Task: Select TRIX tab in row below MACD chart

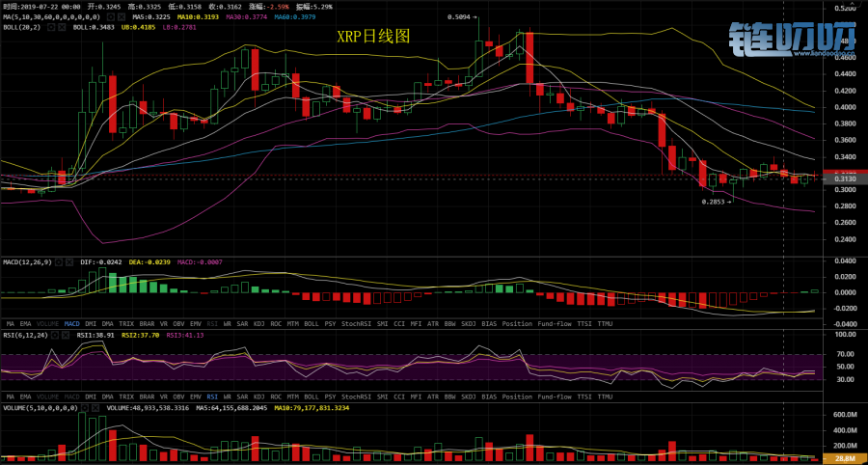Action: tap(125, 323)
